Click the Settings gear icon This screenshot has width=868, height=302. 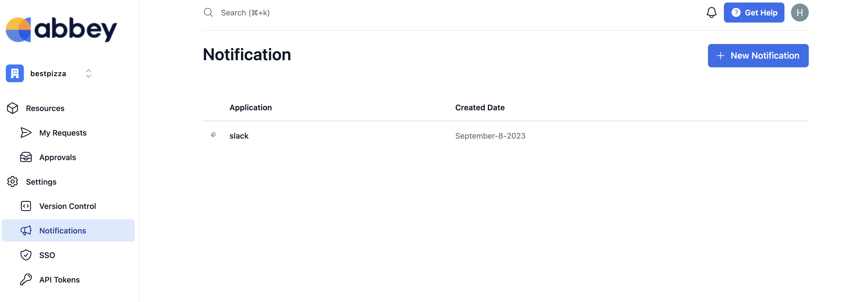click(12, 181)
